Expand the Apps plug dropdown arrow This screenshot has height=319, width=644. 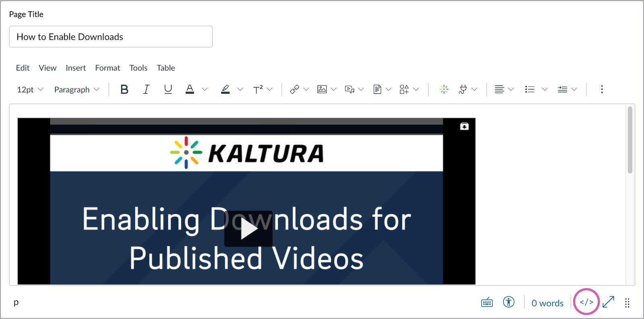[475, 89]
